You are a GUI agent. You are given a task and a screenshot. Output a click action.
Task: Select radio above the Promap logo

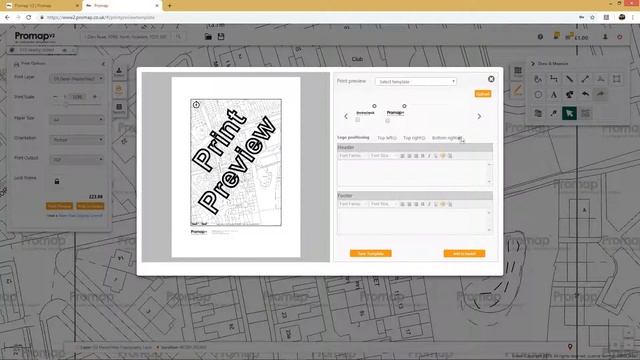click(x=404, y=106)
